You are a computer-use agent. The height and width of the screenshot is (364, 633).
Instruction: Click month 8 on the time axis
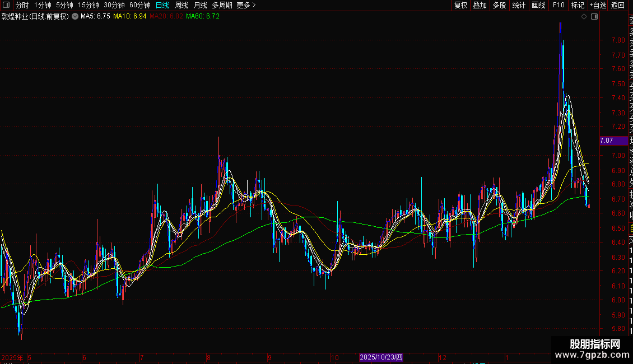[x=208, y=357]
